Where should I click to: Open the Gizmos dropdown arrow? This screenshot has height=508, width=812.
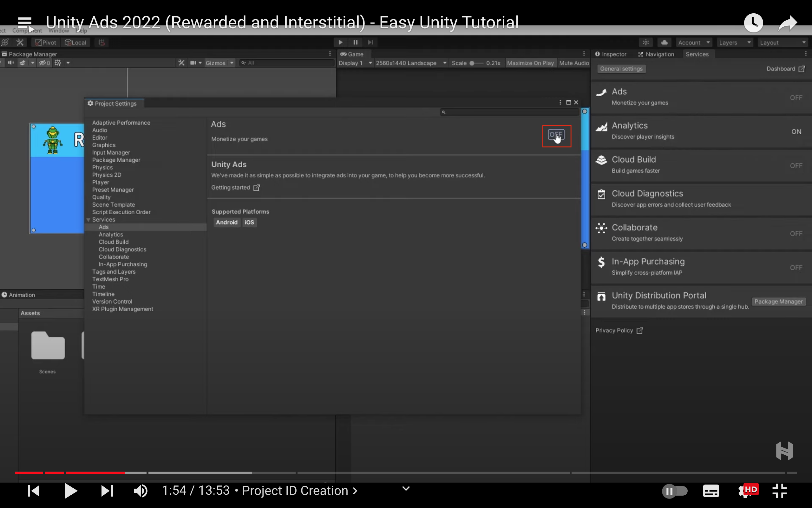[232, 63]
